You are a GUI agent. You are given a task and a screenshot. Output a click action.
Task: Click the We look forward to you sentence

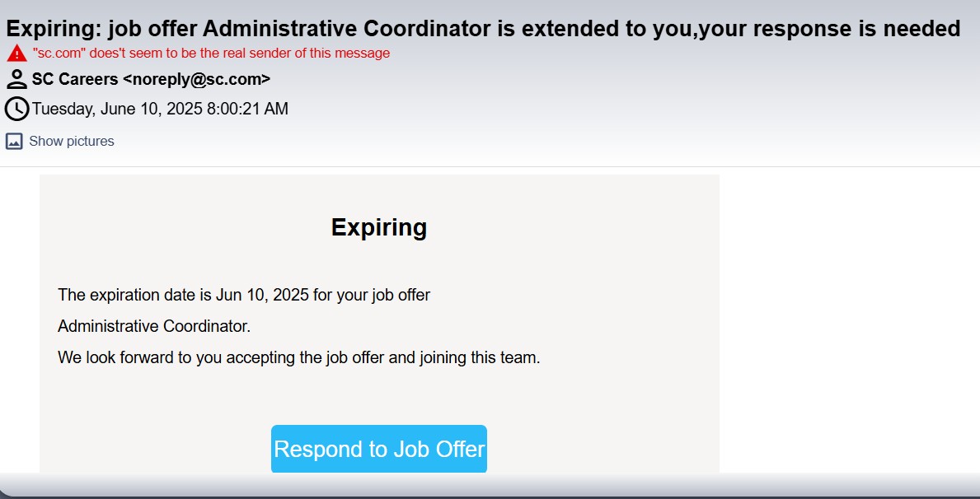(x=298, y=358)
